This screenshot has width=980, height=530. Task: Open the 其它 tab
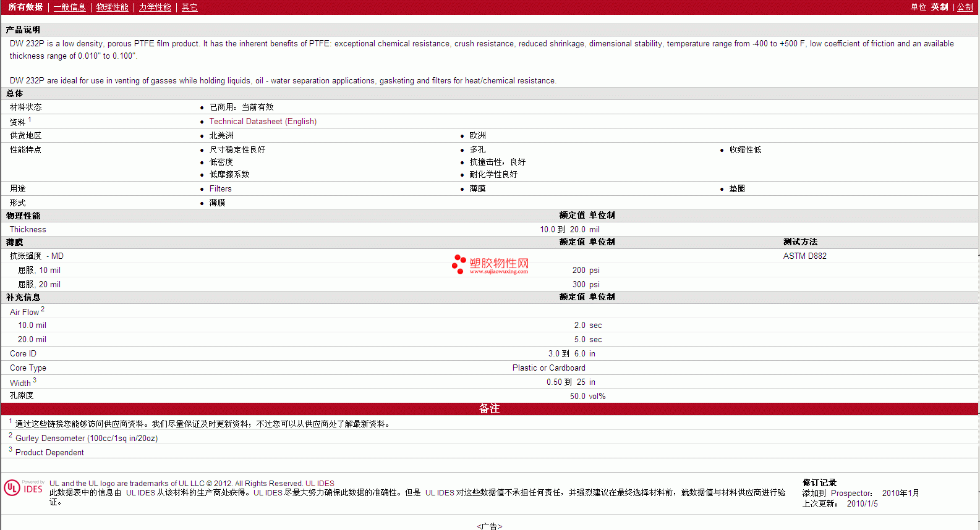pyautogui.click(x=189, y=7)
